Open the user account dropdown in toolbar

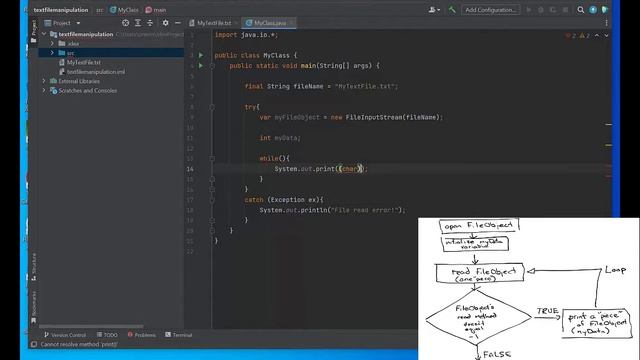(x=434, y=10)
